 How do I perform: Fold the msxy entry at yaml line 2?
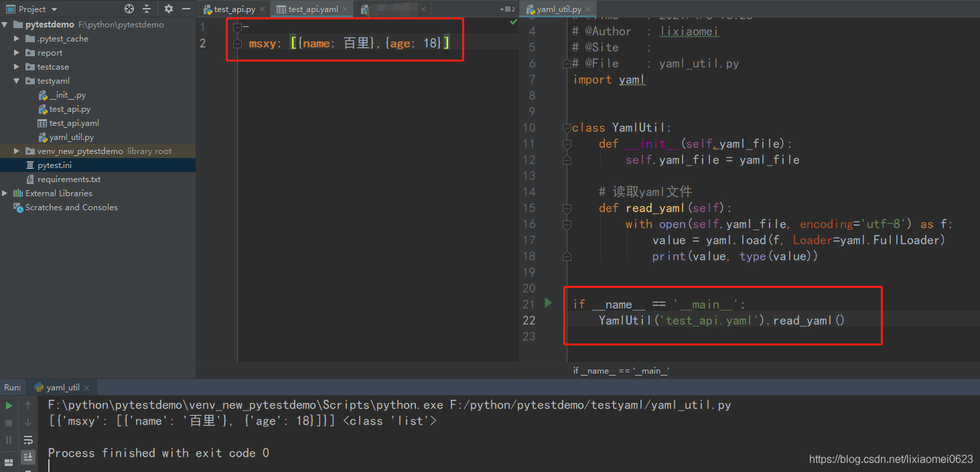237,43
